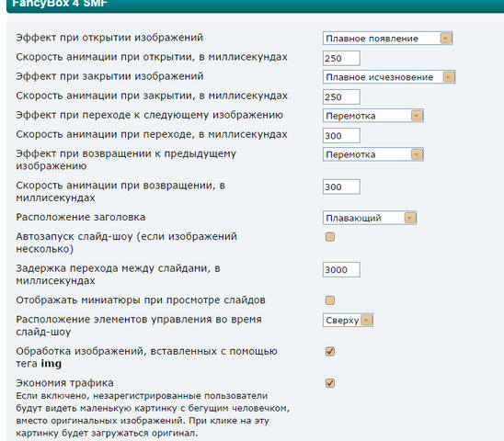
Task: Click the label 'Расположение заголовка'
Action: (x=81, y=217)
